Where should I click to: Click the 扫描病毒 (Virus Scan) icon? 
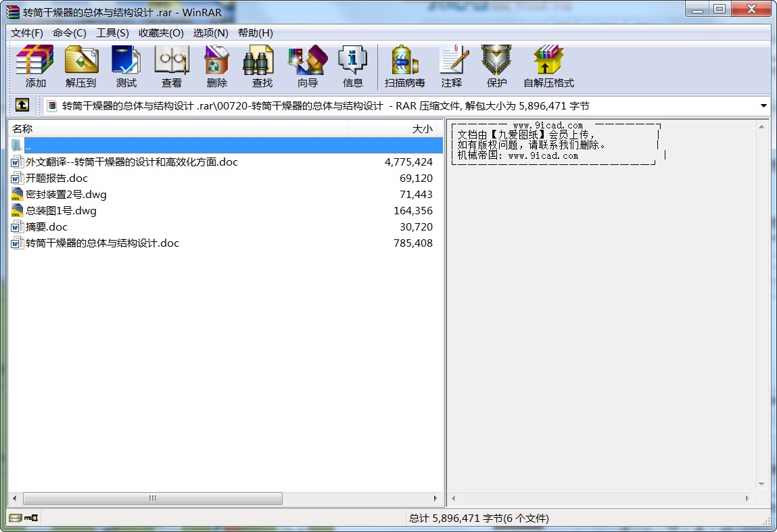point(405,60)
